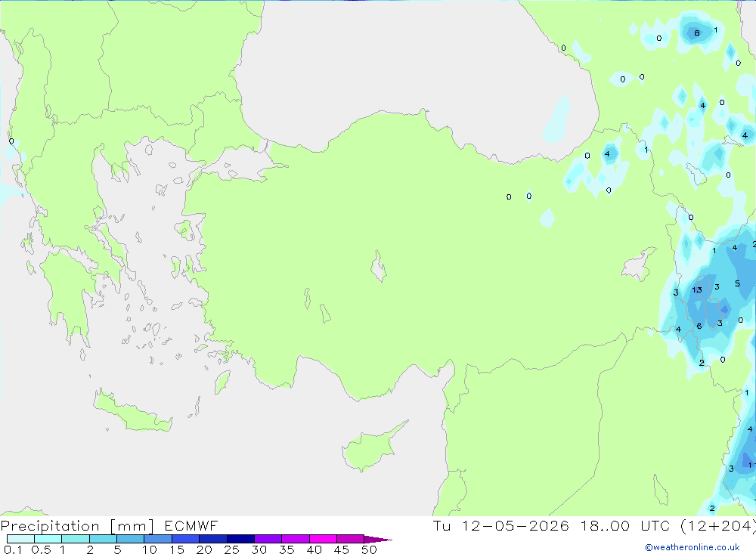Click legend scale label "35"
Image resolution: width=756 pixels, height=554 pixels.
(x=287, y=549)
